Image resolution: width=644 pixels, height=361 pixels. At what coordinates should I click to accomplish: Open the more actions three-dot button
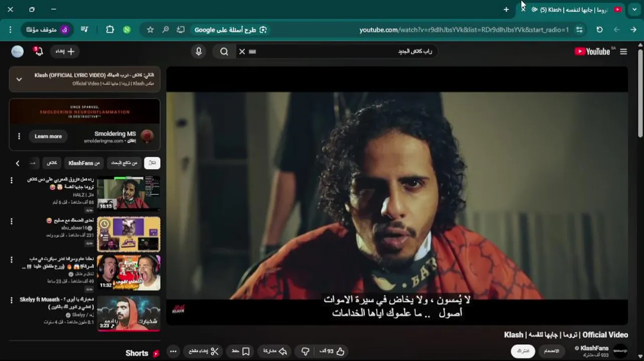[x=173, y=351]
